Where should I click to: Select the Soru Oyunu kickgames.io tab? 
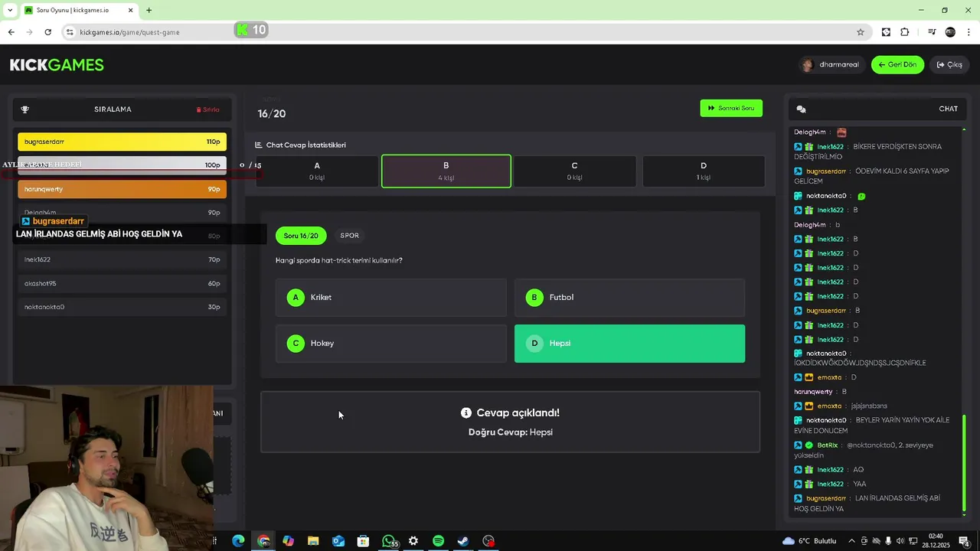point(78,10)
